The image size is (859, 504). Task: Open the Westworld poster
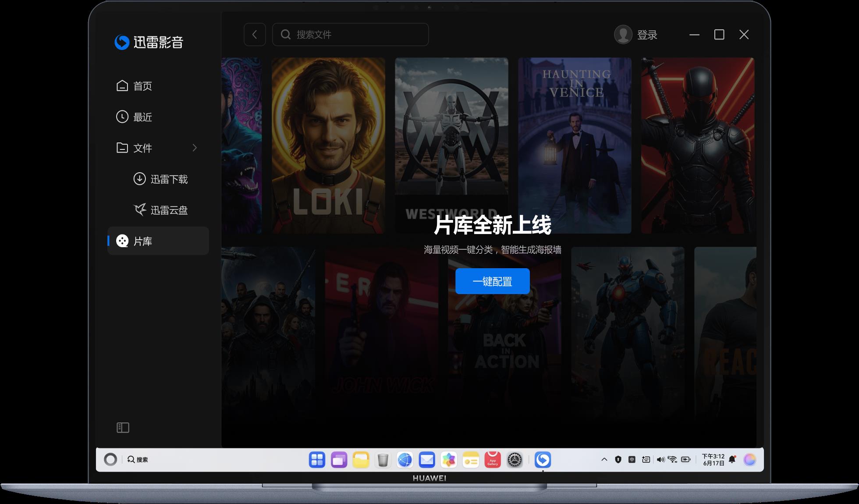(x=451, y=146)
